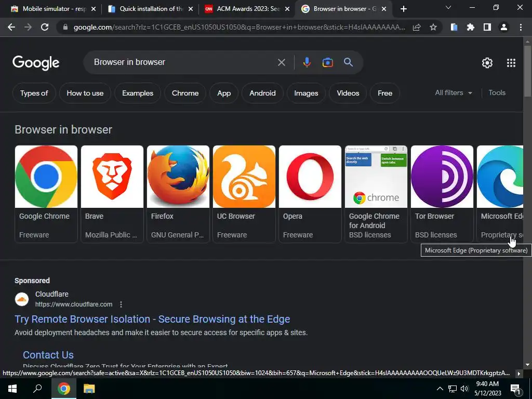The width and height of the screenshot is (532, 399).
Task: Open Try Remote Browser Isolation link
Action: click(x=152, y=319)
